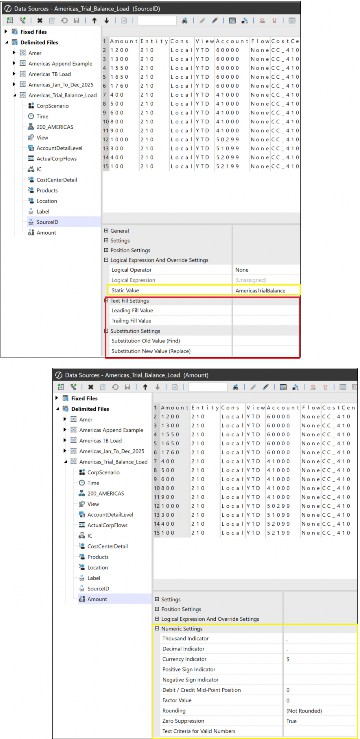Collapse Numeric Settings section in Amount window

pos(157,629)
